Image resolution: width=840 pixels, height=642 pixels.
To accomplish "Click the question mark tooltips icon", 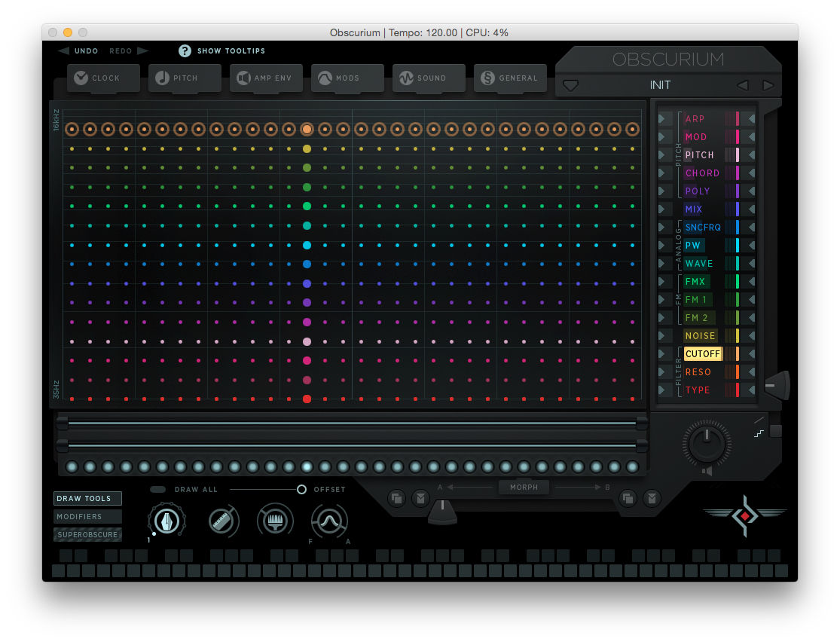I will coord(185,51).
